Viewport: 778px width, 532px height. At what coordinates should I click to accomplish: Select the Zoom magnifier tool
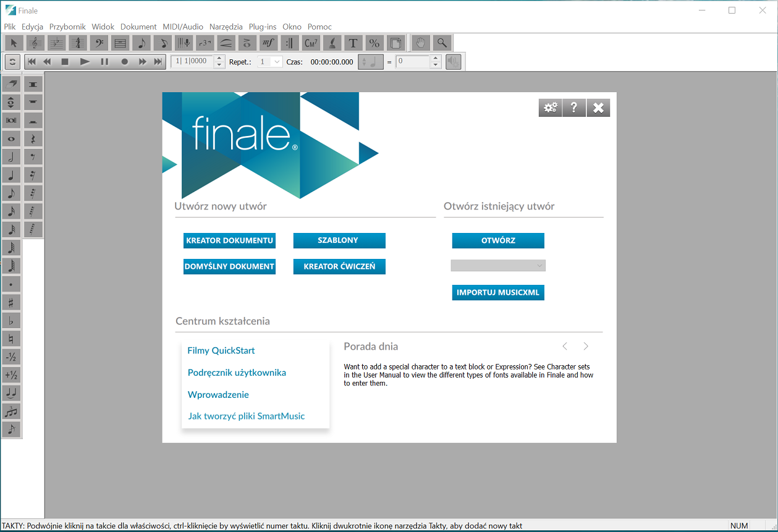442,43
